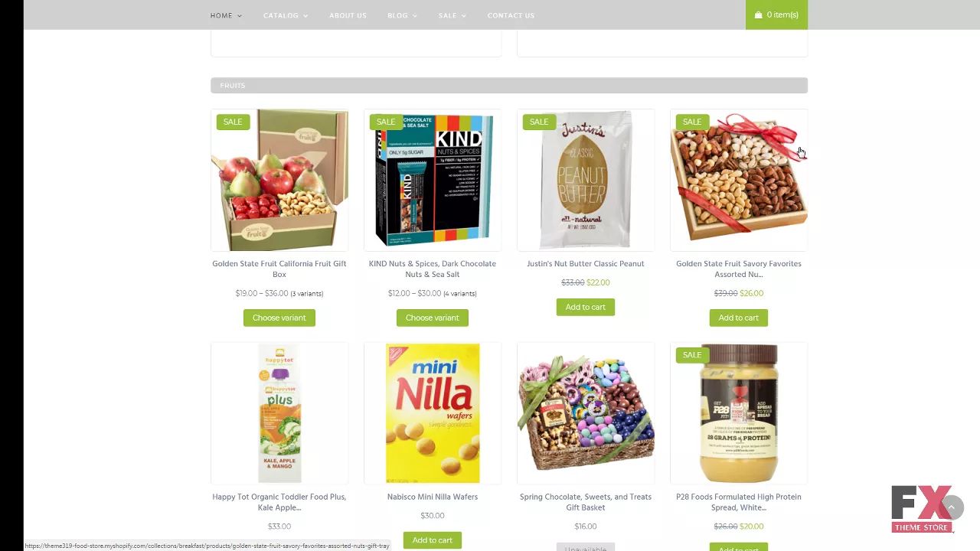Choose variant for California Fruit Gift Box

279,318
